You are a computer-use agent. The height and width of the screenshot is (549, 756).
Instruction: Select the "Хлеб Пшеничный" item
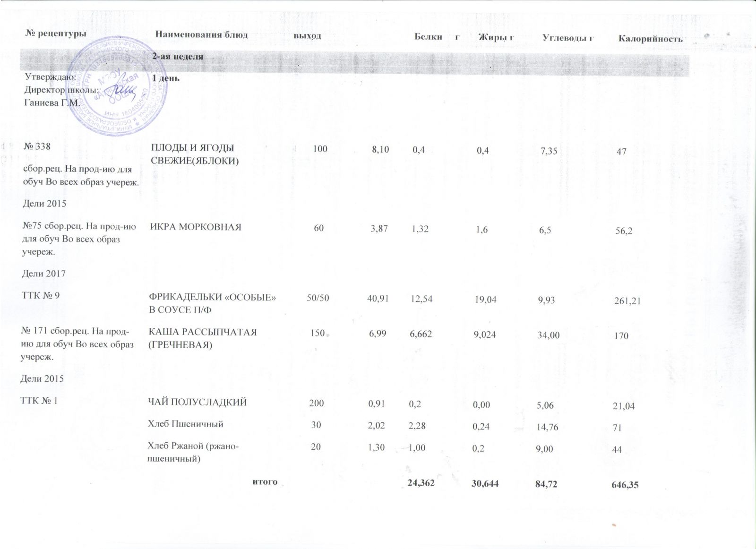[186, 424]
